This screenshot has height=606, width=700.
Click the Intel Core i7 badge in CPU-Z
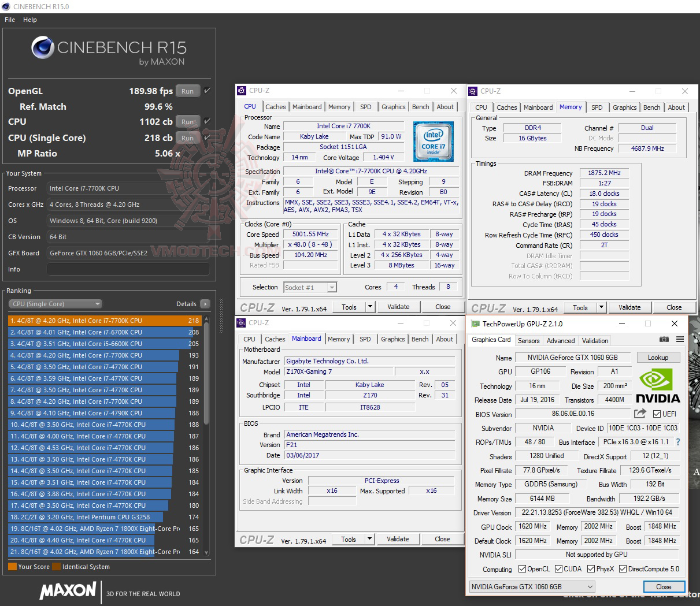[x=433, y=141]
